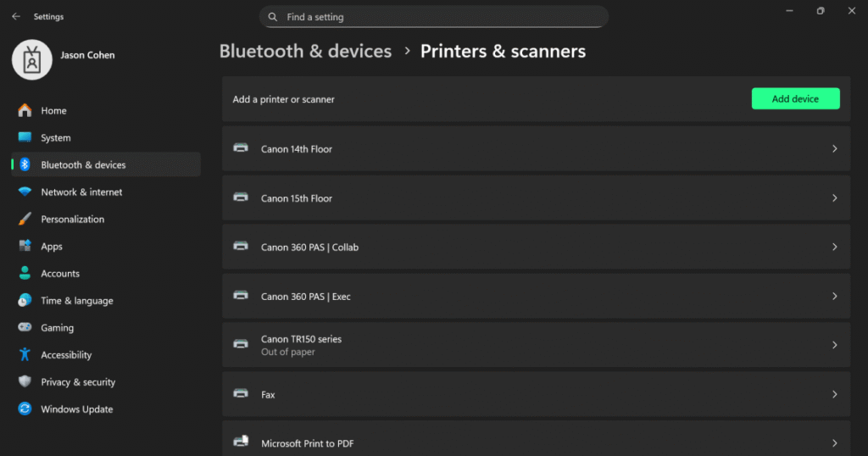Viewport: 868px width, 456px height.
Task: Click the Canon TR150 series printer icon
Action: pyautogui.click(x=241, y=344)
